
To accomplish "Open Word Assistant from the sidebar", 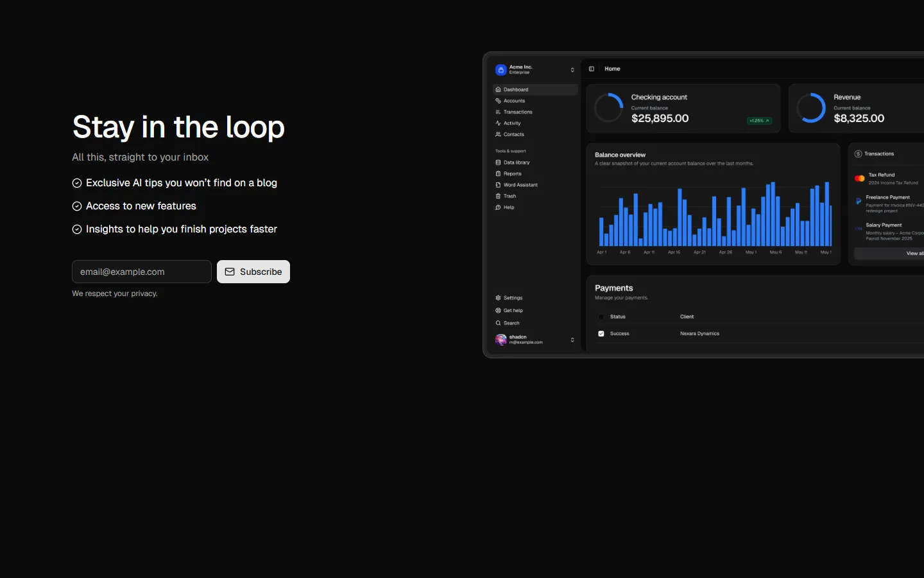I will coord(520,185).
